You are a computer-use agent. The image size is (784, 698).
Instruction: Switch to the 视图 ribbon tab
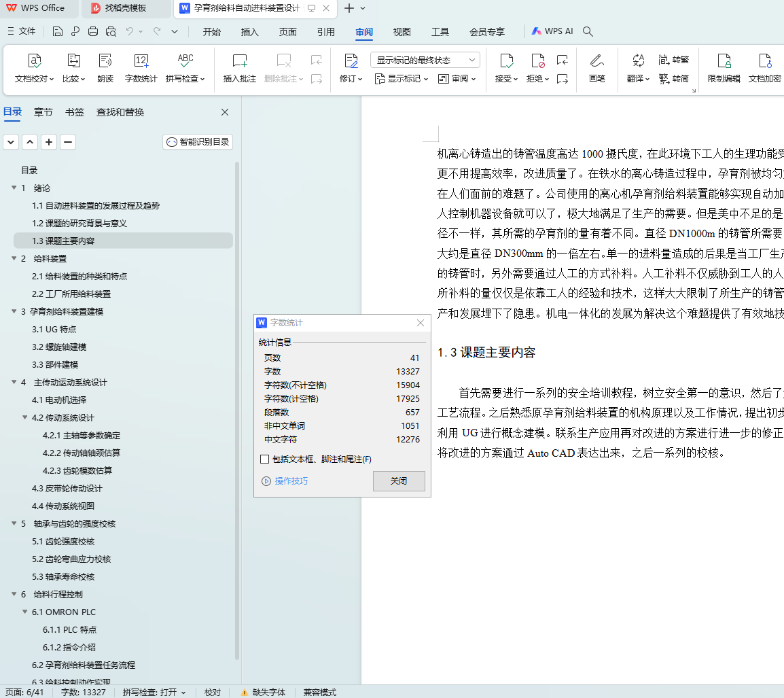tap(402, 31)
